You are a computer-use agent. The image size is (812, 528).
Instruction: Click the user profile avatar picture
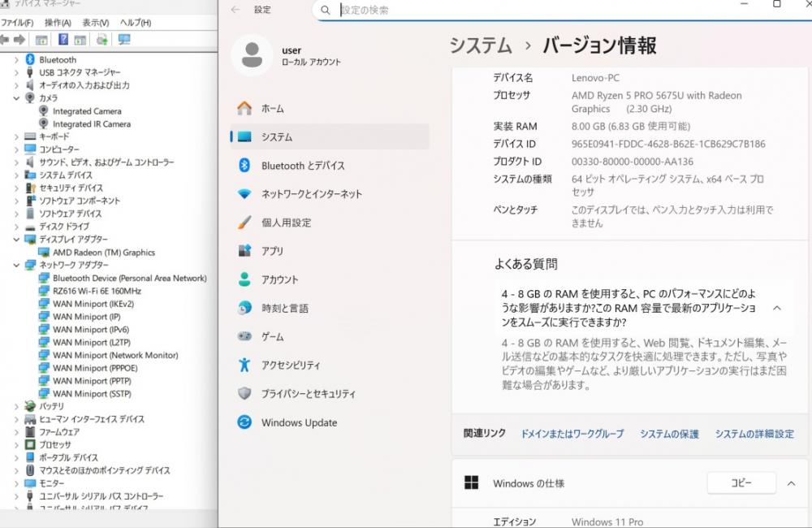252,55
